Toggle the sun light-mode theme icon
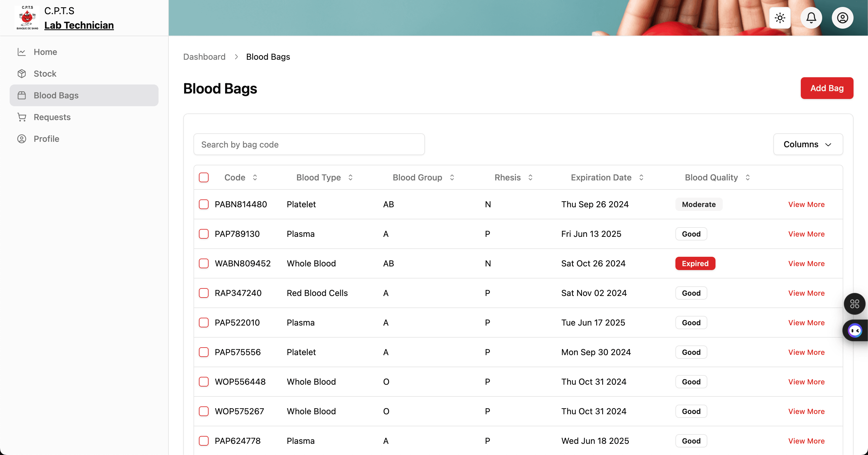868x455 pixels. click(x=780, y=18)
